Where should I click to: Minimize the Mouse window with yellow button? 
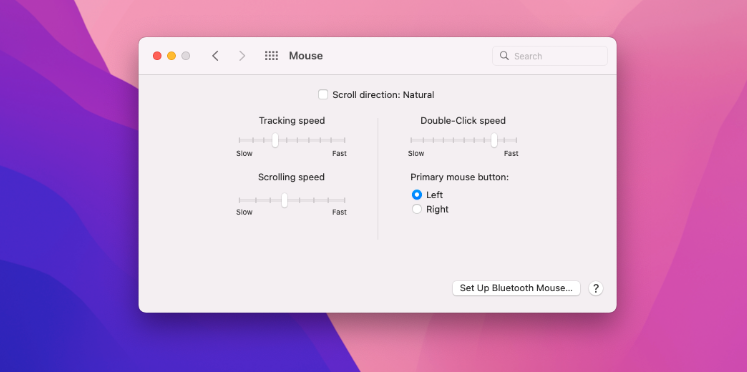(172, 56)
